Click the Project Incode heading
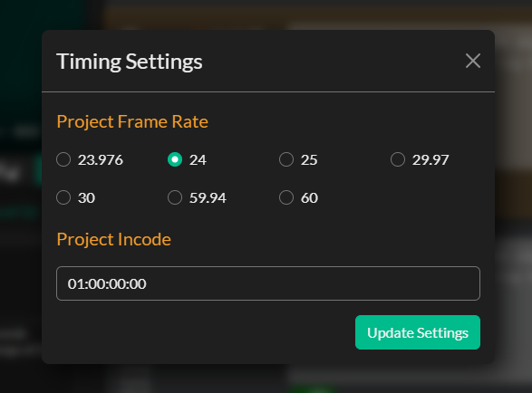 [113, 239]
